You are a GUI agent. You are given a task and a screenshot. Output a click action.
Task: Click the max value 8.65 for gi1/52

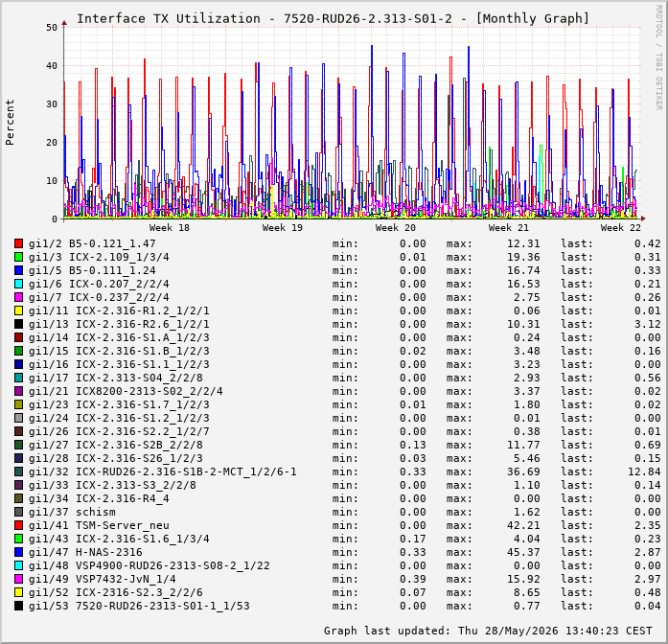(x=527, y=592)
